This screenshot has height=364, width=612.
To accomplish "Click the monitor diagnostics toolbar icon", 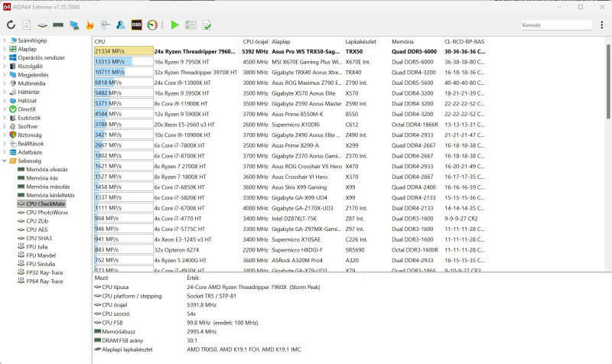I will click(x=106, y=25).
